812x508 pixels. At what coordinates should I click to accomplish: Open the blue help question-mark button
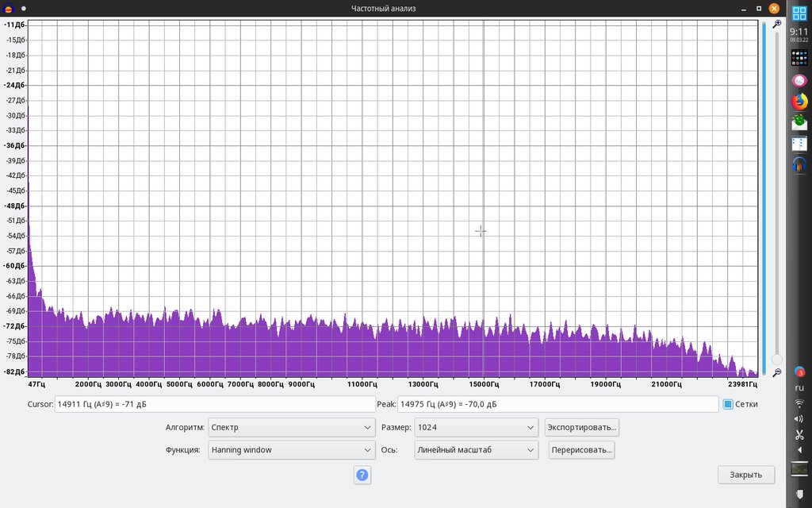[362, 475]
